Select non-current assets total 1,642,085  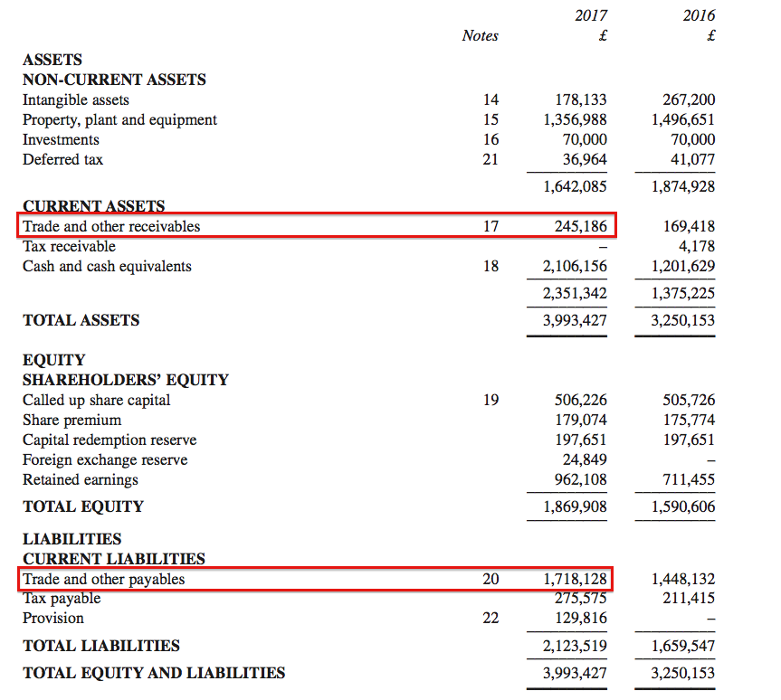click(575, 186)
